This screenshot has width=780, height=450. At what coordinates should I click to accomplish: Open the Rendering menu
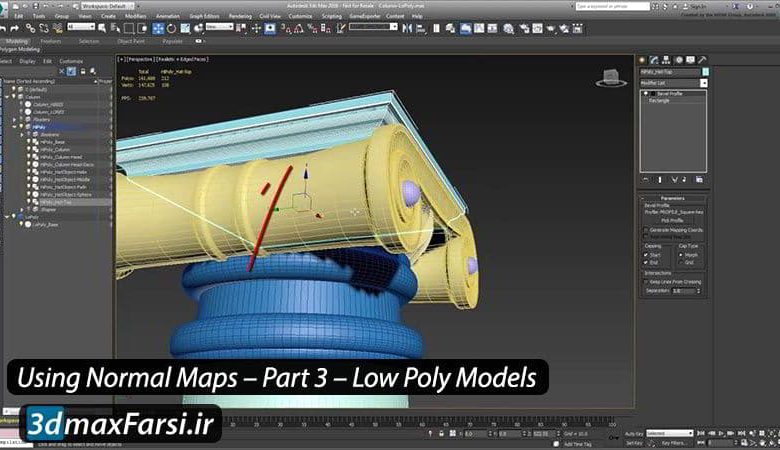(240, 16)
